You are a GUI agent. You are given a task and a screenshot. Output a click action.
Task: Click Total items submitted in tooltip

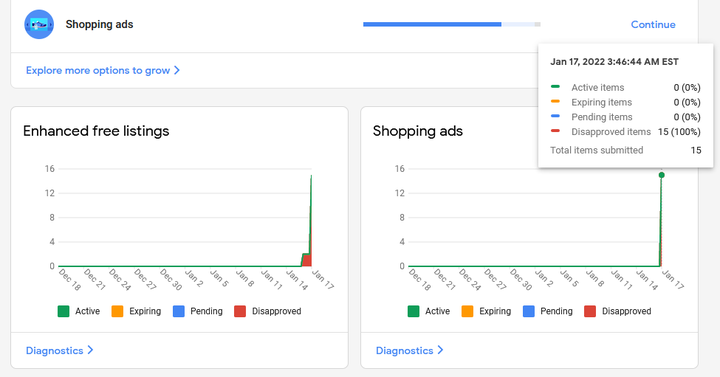(x=625, y=150)
